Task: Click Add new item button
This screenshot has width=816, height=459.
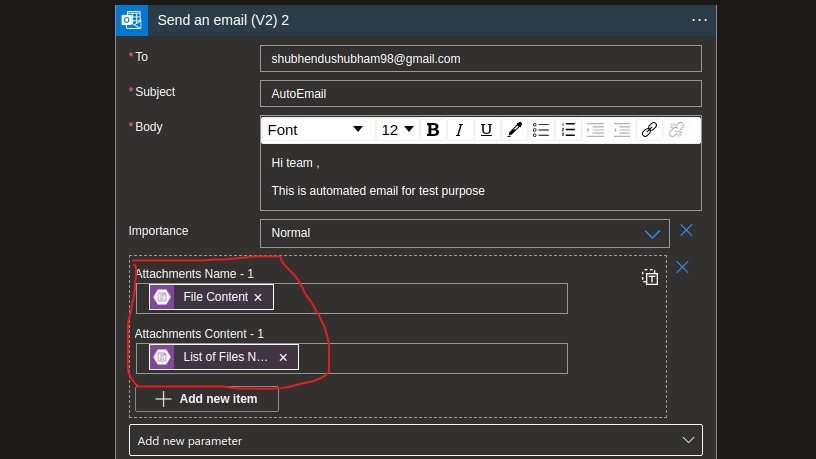Action: tap(207, 399)
